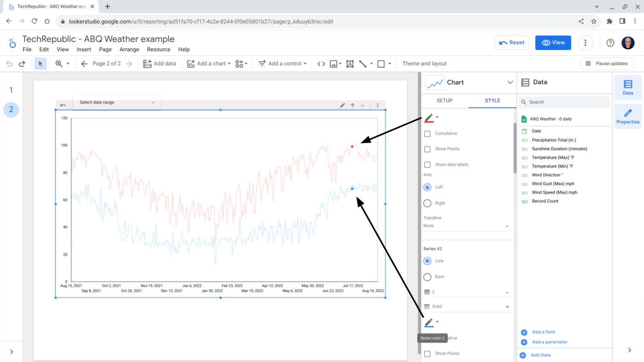Switch to the SETUP tab
This screenshot has width=644, height=362.
point(444,101)
